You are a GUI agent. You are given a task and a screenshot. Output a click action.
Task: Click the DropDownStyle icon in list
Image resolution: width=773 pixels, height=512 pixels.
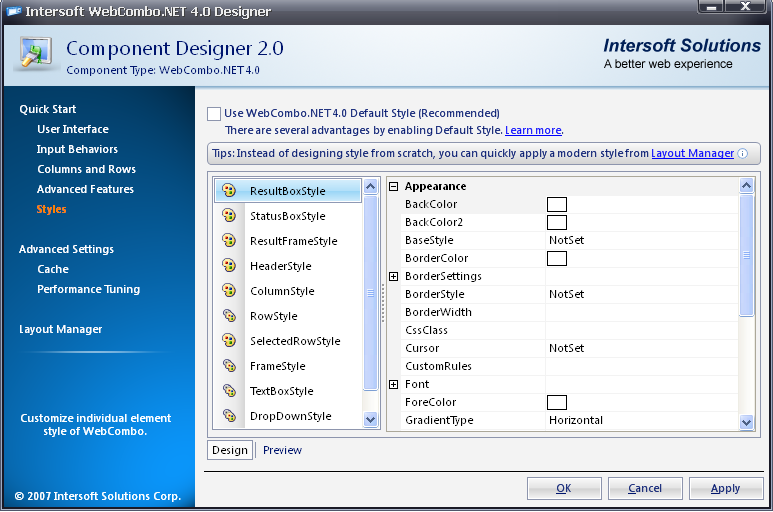[229, 415]
